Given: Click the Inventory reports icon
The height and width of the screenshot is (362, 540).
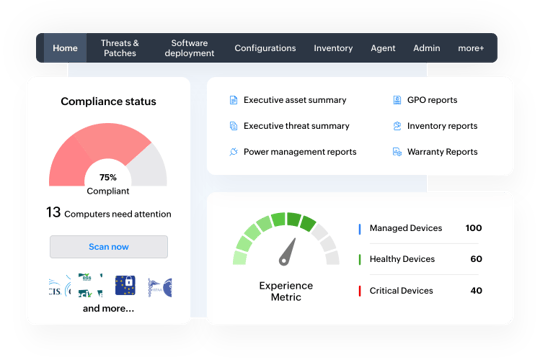Looking at the screenshot, I should coord(397,126).
